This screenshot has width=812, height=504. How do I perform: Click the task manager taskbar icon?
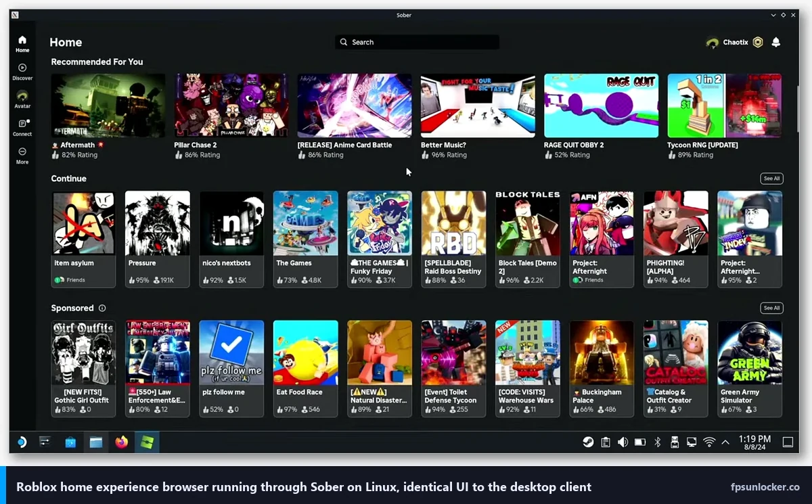click(x=45, y=442)
